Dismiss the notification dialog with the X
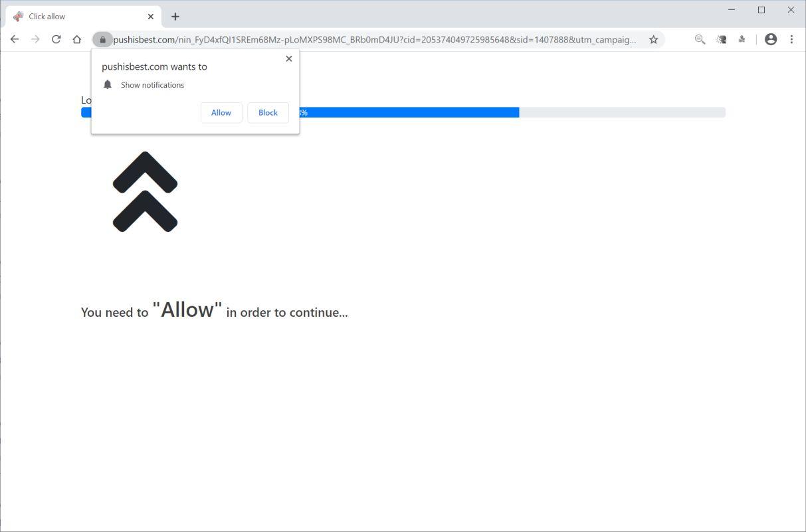This screenshot has height=532, width=806. click(x=288, y=58)
